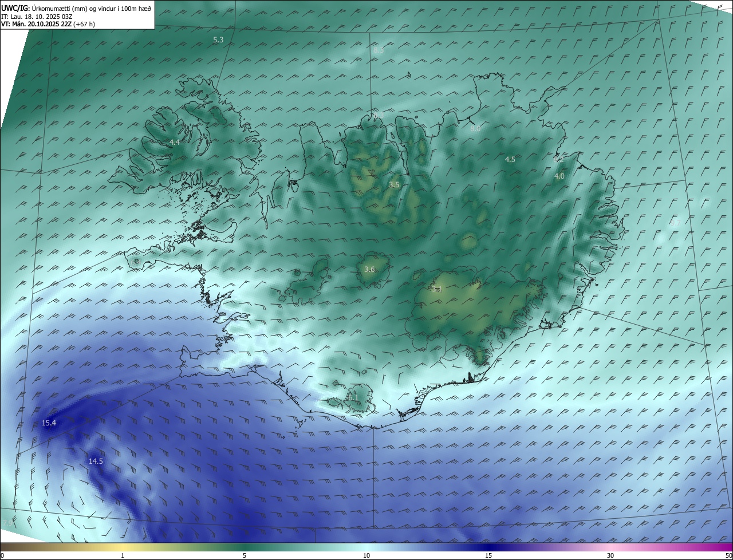Click the '8.0' value on the map
Screen dimensions: 733x560
pyautogui.click(x=475, y=129)
